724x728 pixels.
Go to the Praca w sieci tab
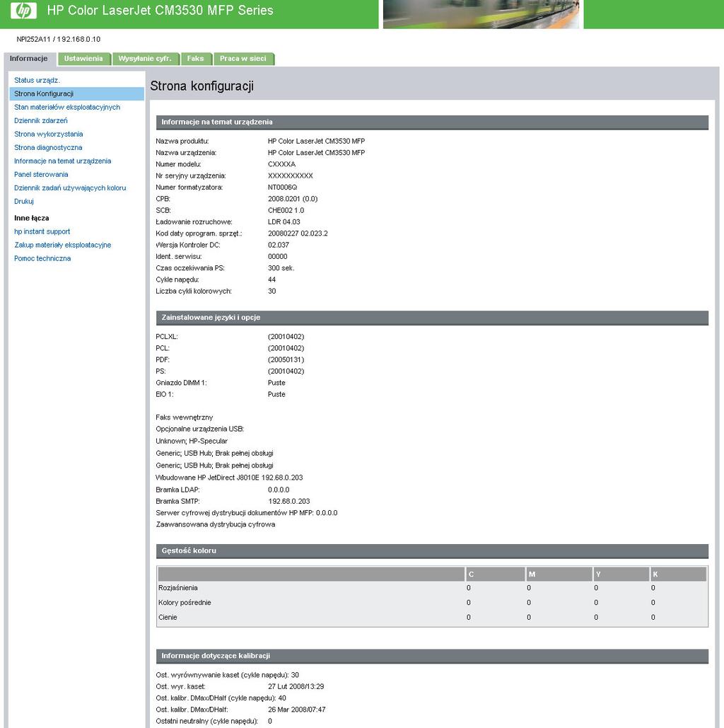point(243,59)
